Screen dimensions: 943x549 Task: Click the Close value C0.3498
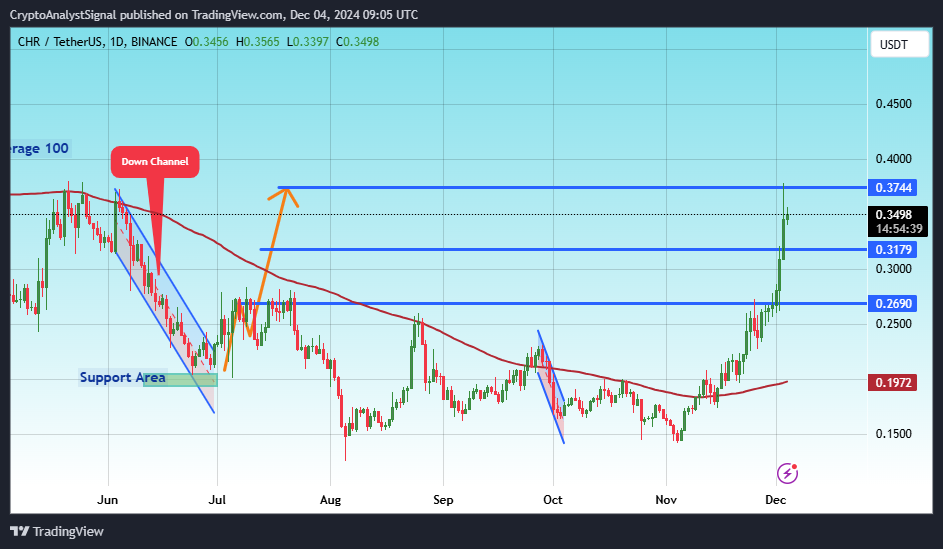(x=357, y=41)
